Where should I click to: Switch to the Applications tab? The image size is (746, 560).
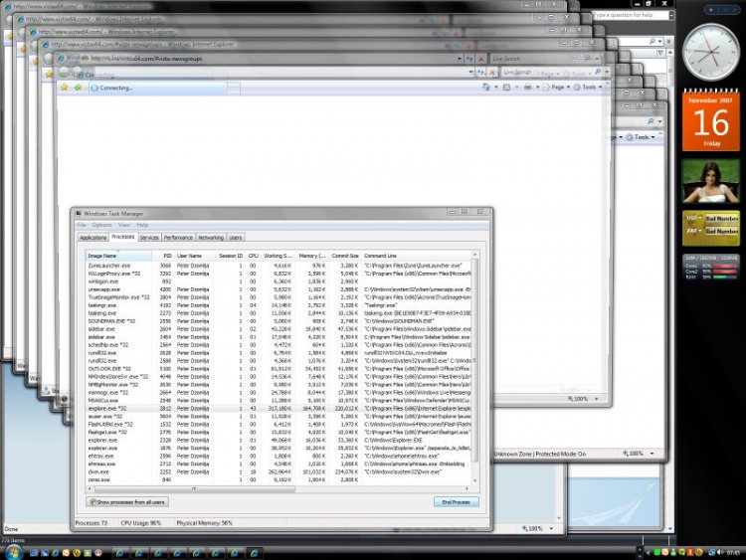(93, 238)
